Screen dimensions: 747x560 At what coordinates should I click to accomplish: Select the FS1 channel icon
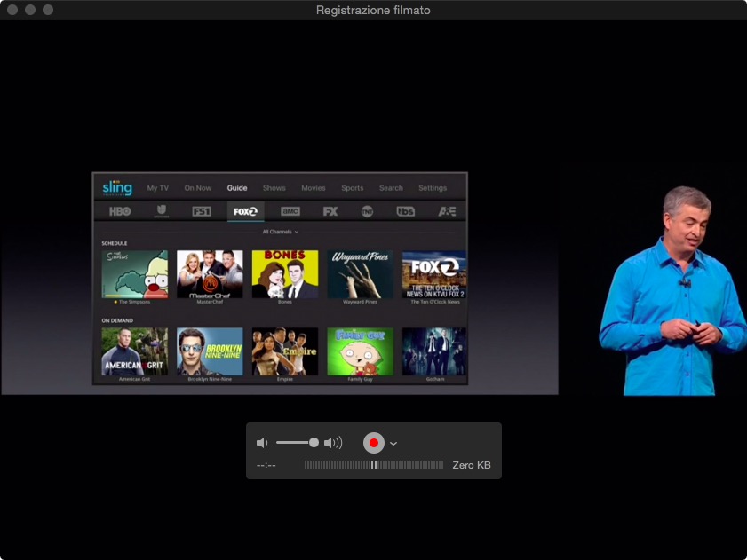click(x=202, y=211)
